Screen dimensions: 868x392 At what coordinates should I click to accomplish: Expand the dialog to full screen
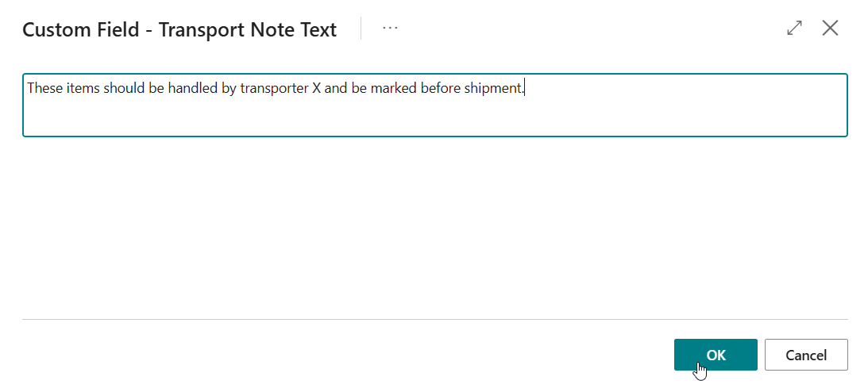pos(794,29)
